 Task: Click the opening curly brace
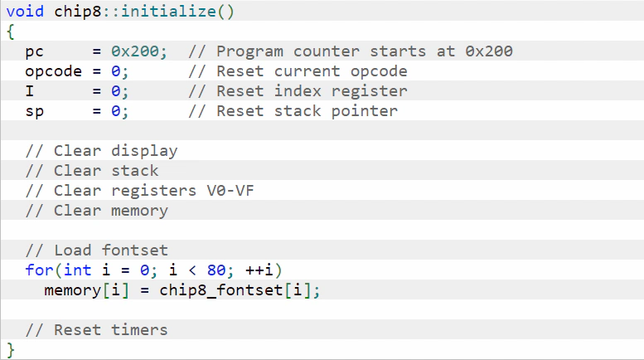11,32
